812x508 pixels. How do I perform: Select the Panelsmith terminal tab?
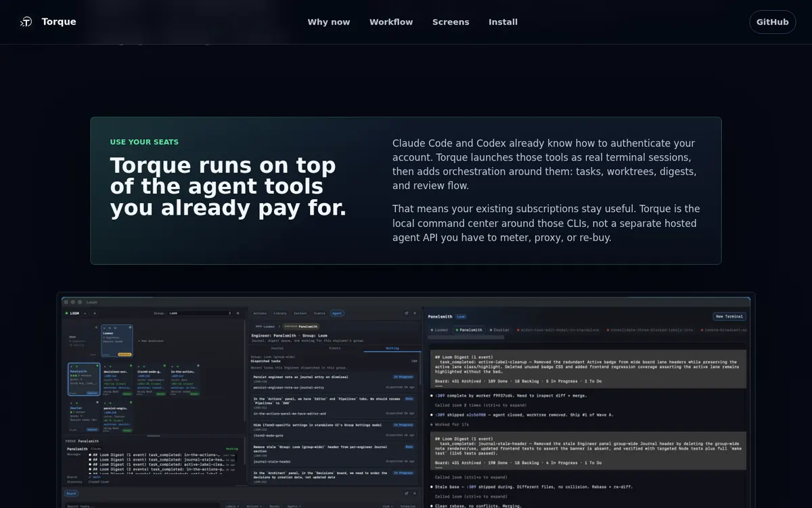[470, 330]
